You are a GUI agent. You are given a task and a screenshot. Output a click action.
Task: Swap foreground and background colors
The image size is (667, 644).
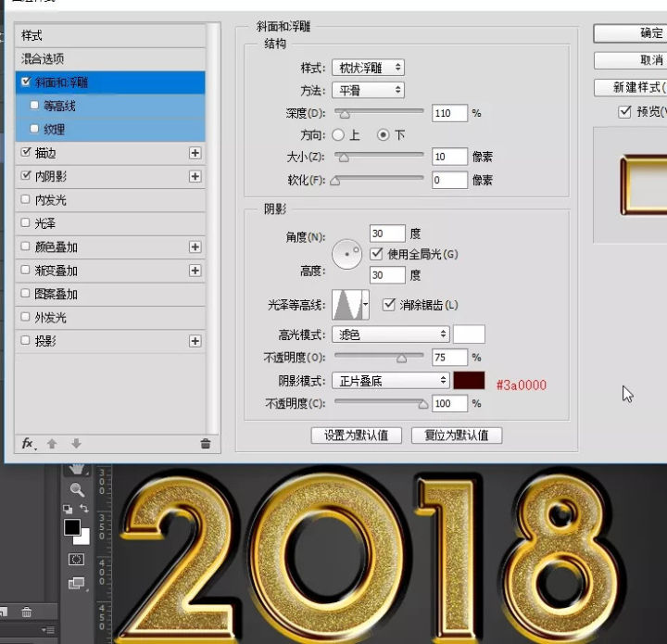pyautogui.click(x=84, y=508)
